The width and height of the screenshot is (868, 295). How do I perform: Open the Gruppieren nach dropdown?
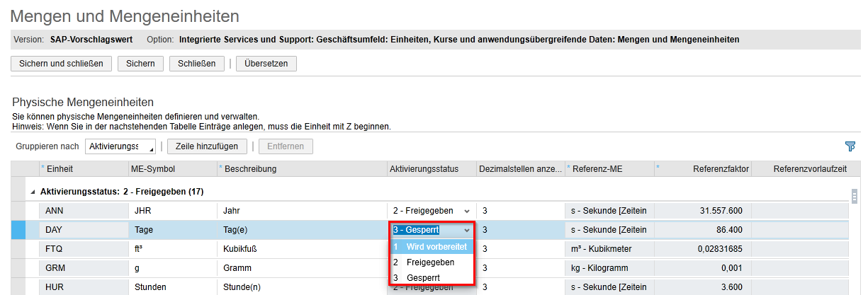point(120,146)
